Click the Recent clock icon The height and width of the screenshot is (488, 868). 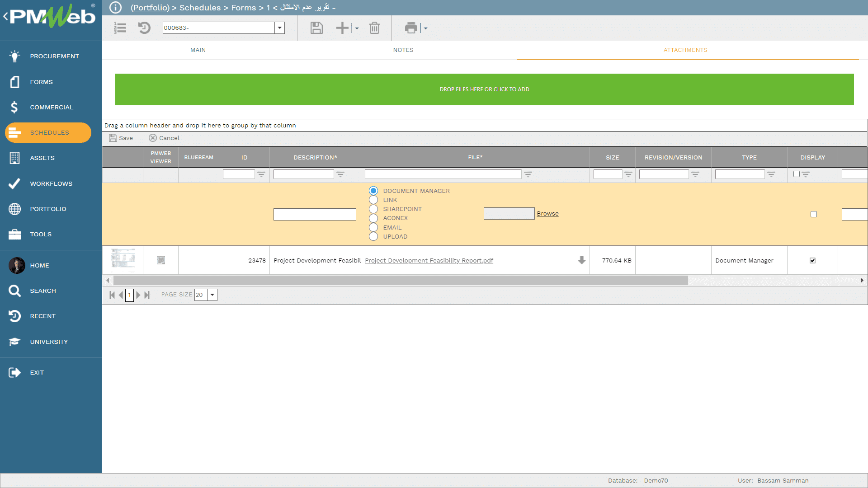pos(14,316)
